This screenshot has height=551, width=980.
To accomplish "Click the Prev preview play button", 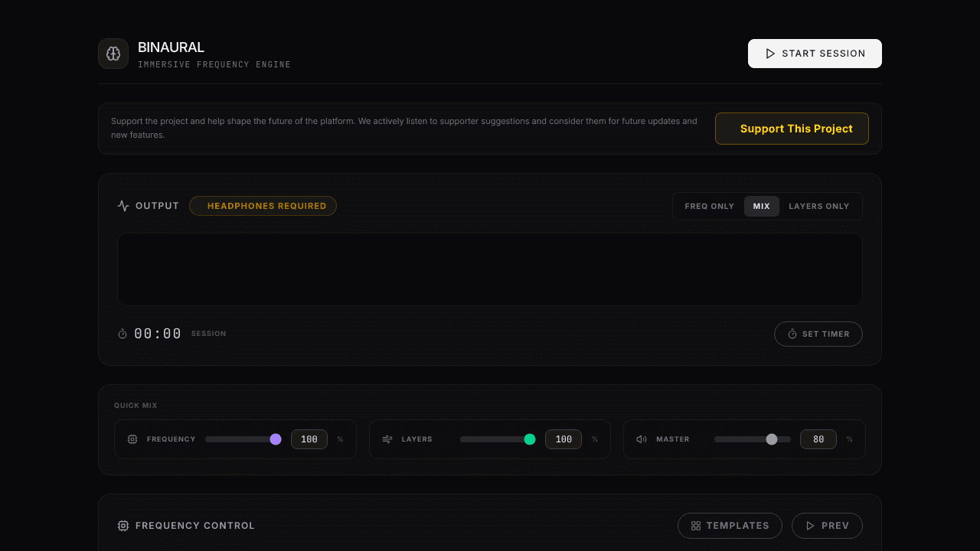I will point(827,526).
